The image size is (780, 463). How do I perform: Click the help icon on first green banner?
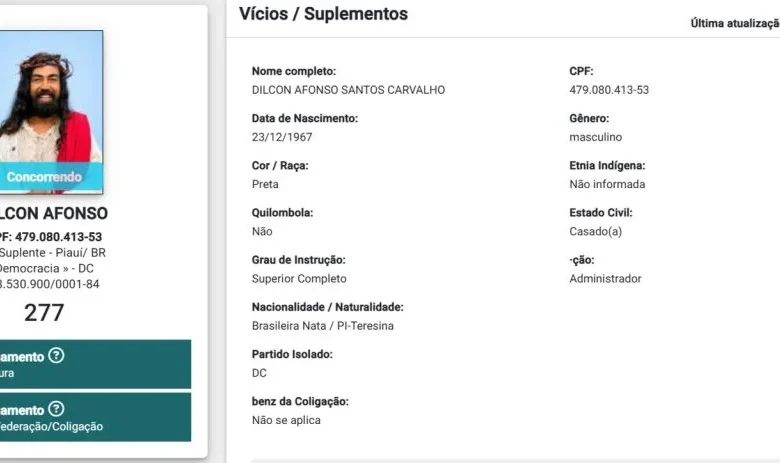point(56,356)
